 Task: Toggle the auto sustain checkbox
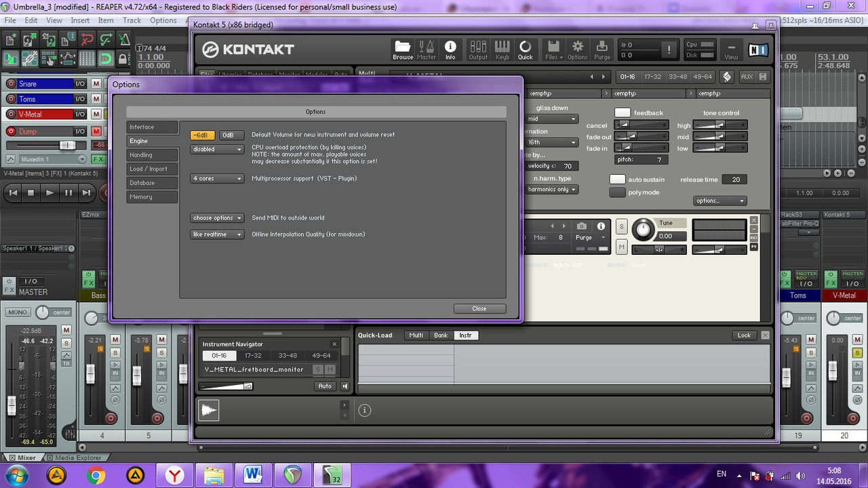(x=617, y=180)
